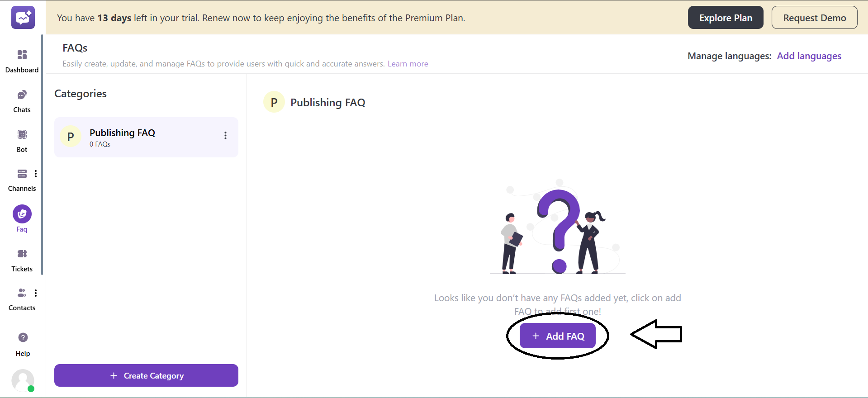This screenshot has width=868, height=398.
Task: Open the Channels section
Action: [22, 180]
